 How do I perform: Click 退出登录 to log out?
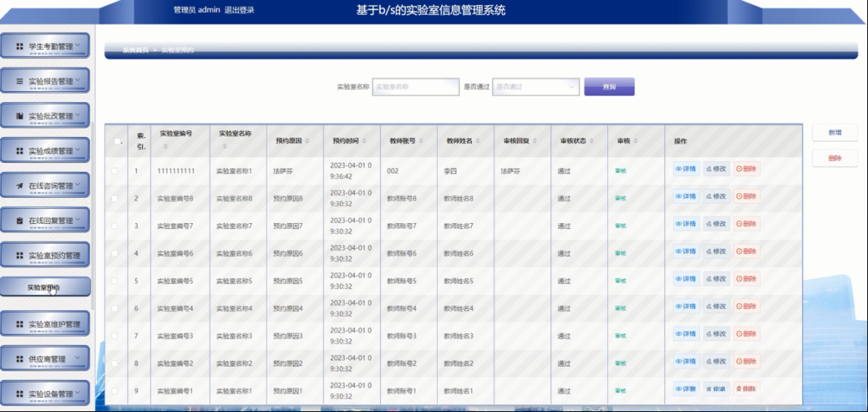click(x=239, y=10)
